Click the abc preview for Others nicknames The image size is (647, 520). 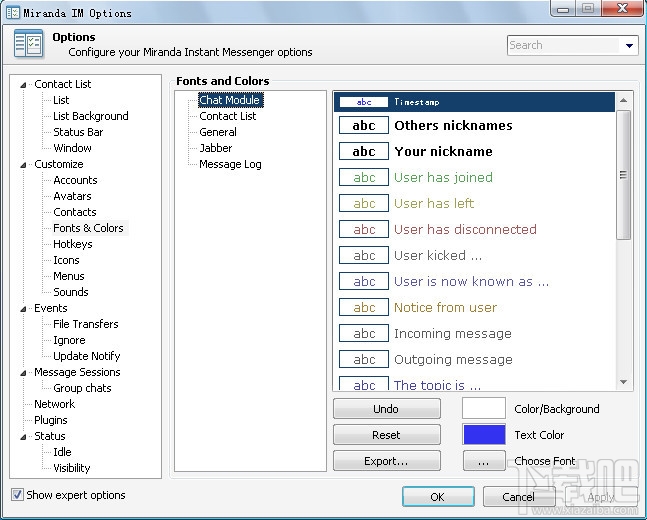tap(364, 125)
